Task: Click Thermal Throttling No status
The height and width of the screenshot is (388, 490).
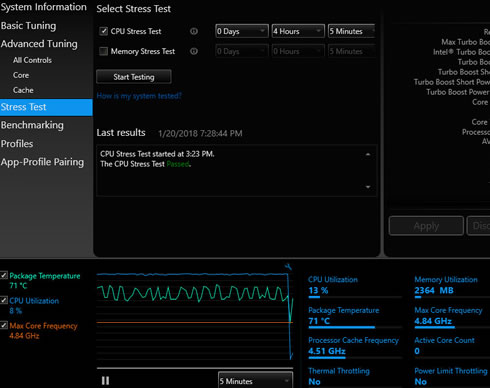Action: [314, 382]
